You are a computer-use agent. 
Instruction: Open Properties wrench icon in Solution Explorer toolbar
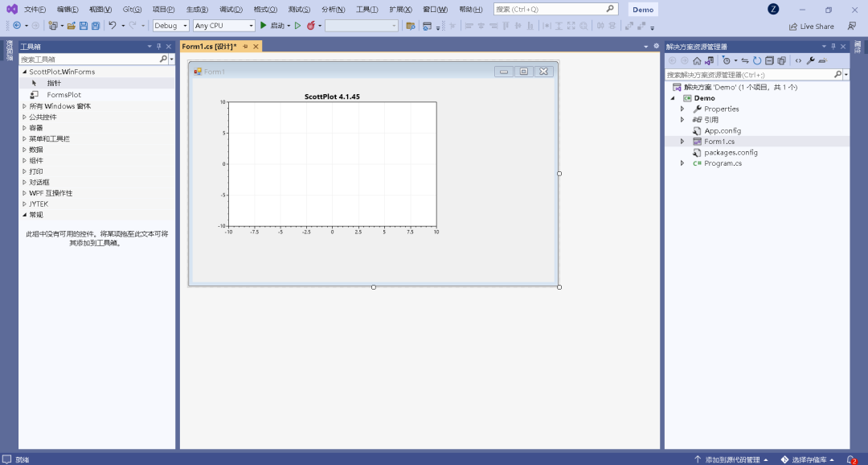pyautogui.click(x=810, y=60)
